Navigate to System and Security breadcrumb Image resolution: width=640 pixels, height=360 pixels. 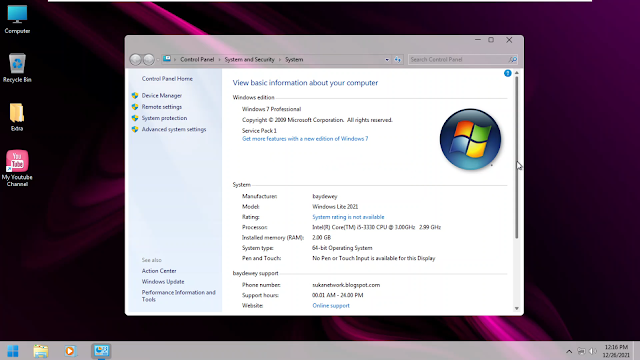pyautogui.click(x=249, y=60)
